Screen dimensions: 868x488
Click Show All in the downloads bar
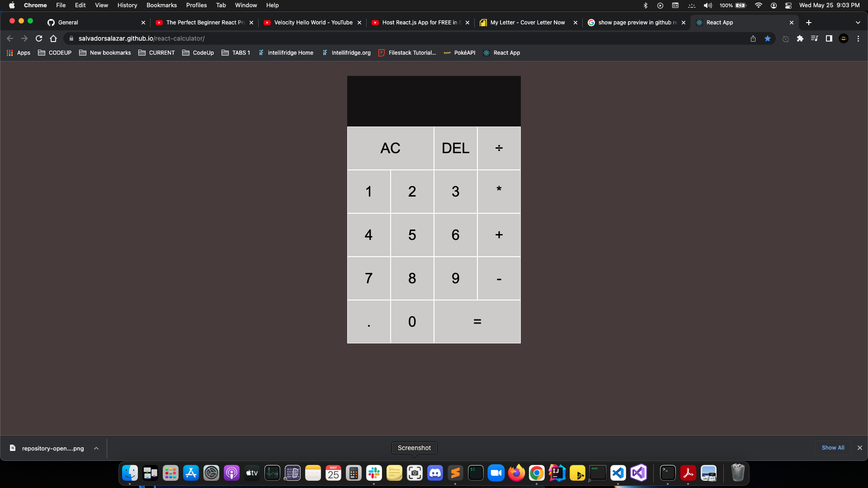tap(833, 448)
